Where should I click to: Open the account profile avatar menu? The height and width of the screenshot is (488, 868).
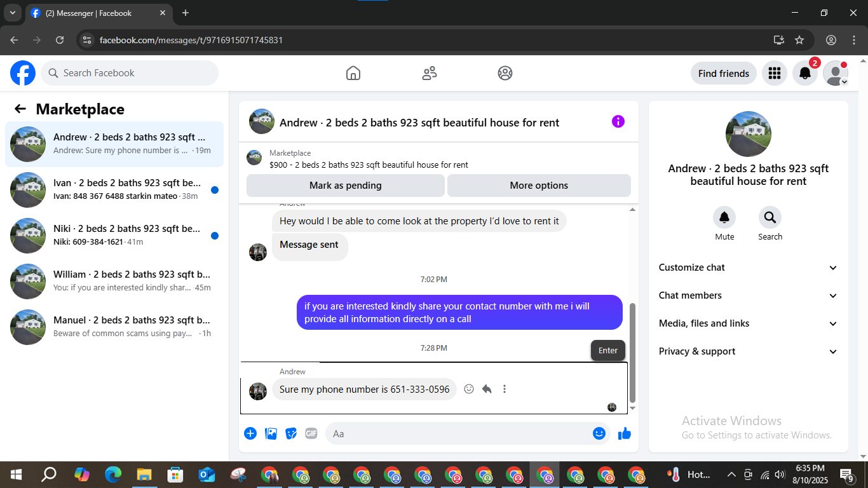pyautogui.click(x=836, y=73)
